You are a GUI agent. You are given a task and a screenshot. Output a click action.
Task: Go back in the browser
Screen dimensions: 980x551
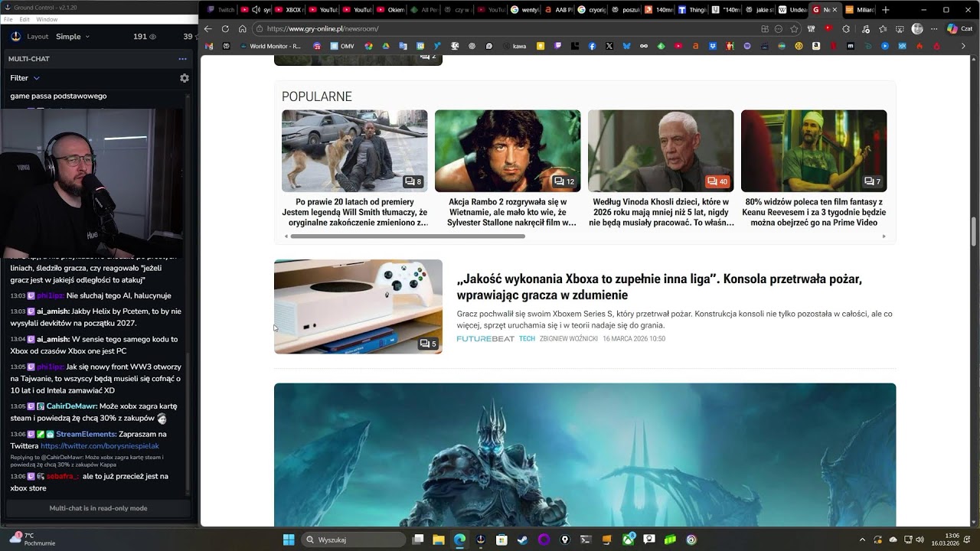[207, 29]
